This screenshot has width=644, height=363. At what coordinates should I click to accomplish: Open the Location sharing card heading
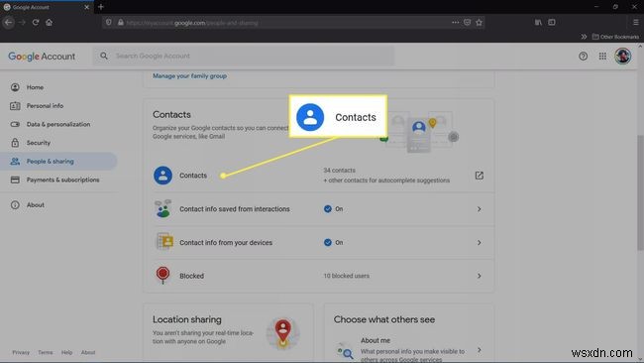[187, 319]
